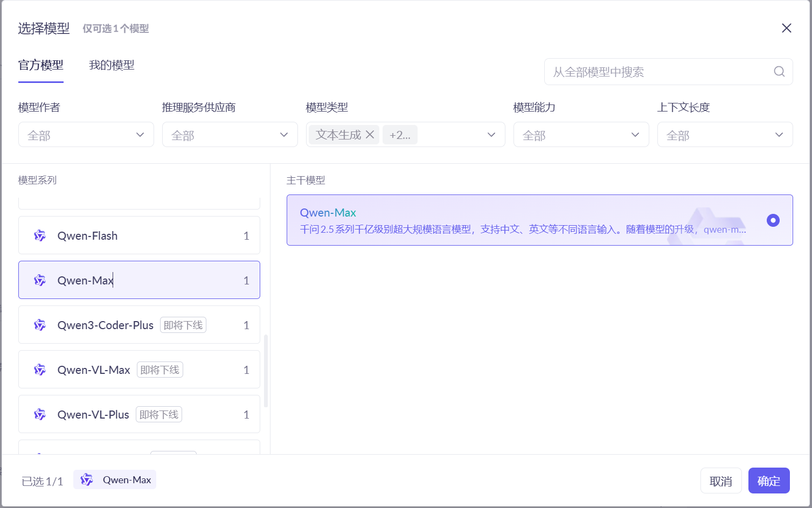Click the Qwen-Max card description text
This screenshot has height=508, width=812.
point(523,229)
